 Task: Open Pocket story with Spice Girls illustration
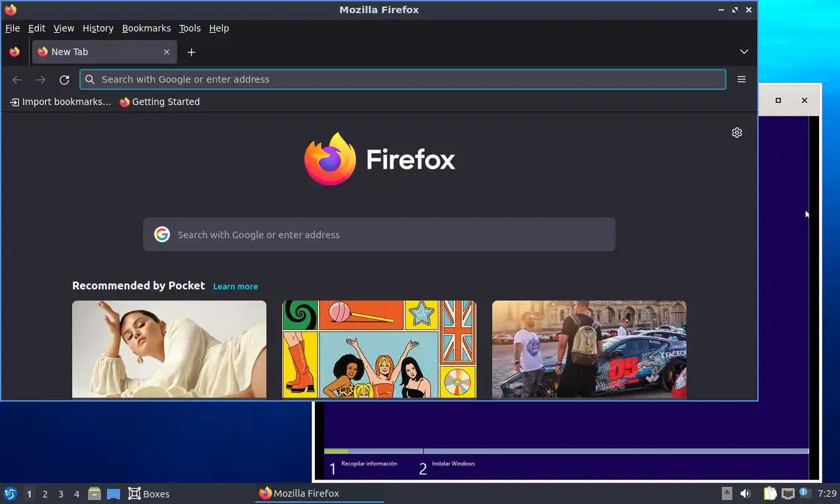click(379, 349)
